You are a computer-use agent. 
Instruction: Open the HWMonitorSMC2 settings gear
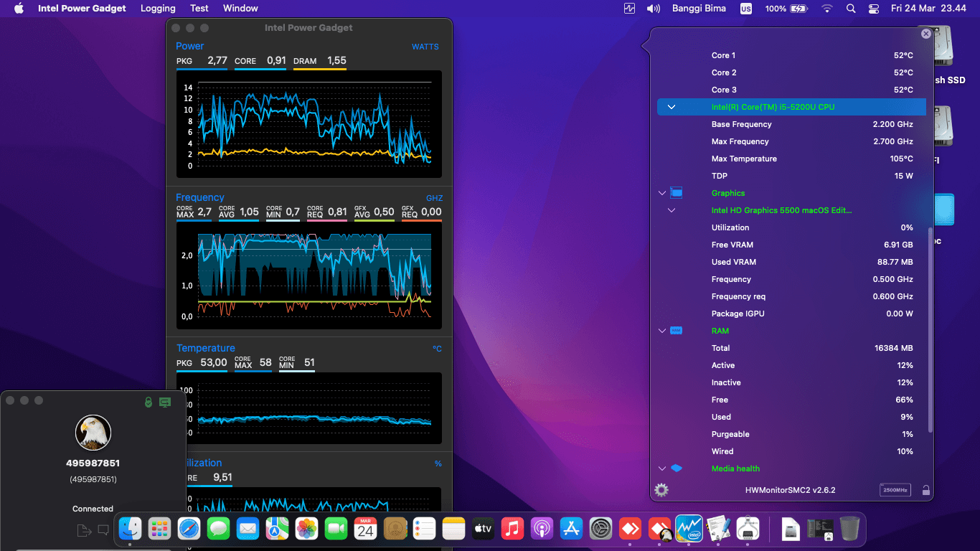click(661, 490)
